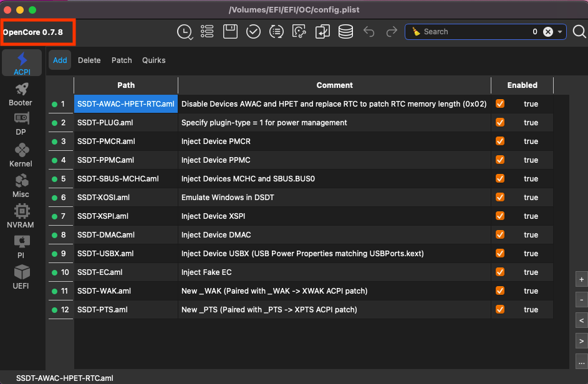Open the PI platform info section
The image size is (588, 384).
click(x=21, y=247)
